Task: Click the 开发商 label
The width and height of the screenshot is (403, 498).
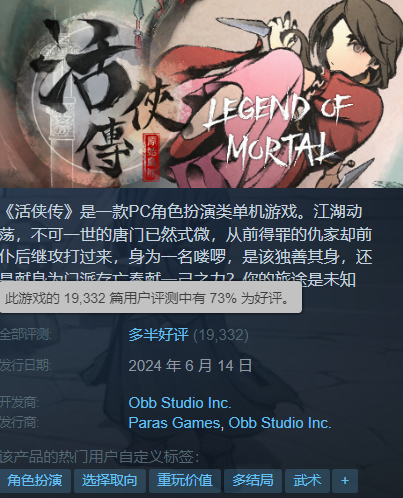Action: (x=19, y=403)
